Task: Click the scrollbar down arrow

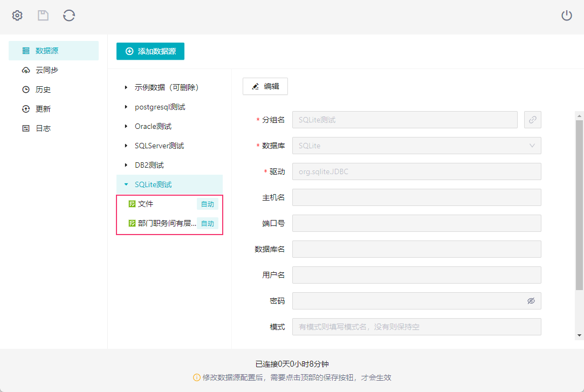Action: (579, 335)
